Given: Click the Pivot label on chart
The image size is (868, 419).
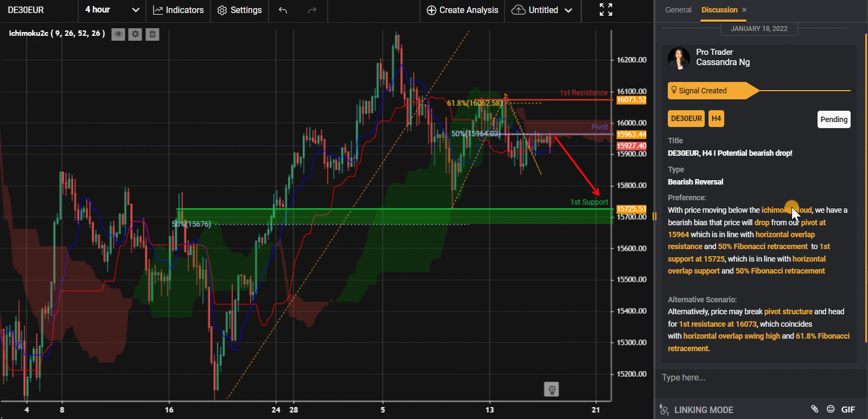Looking at the screenshot, I should [599, 127].
